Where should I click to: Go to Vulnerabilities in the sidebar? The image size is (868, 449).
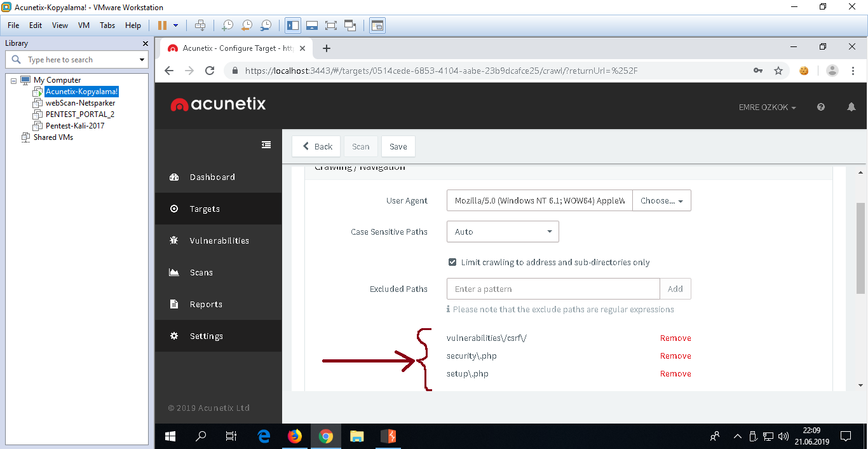coord(219,240)
